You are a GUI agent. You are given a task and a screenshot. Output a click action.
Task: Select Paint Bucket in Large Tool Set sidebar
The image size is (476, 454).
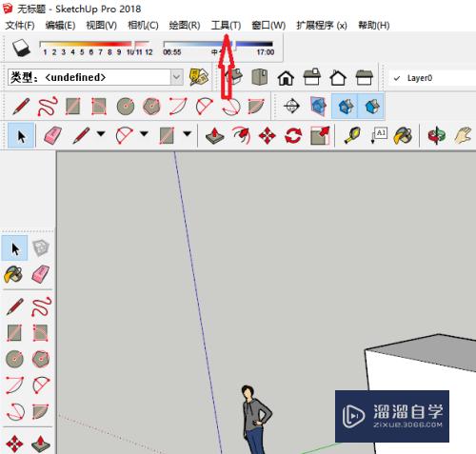pyautogui.click(x=13, y=274)
